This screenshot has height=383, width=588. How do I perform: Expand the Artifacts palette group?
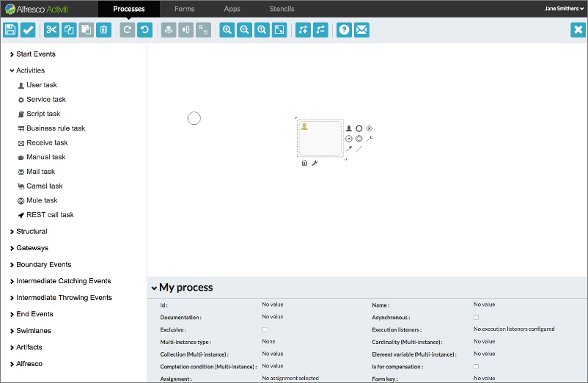point(26,347)
